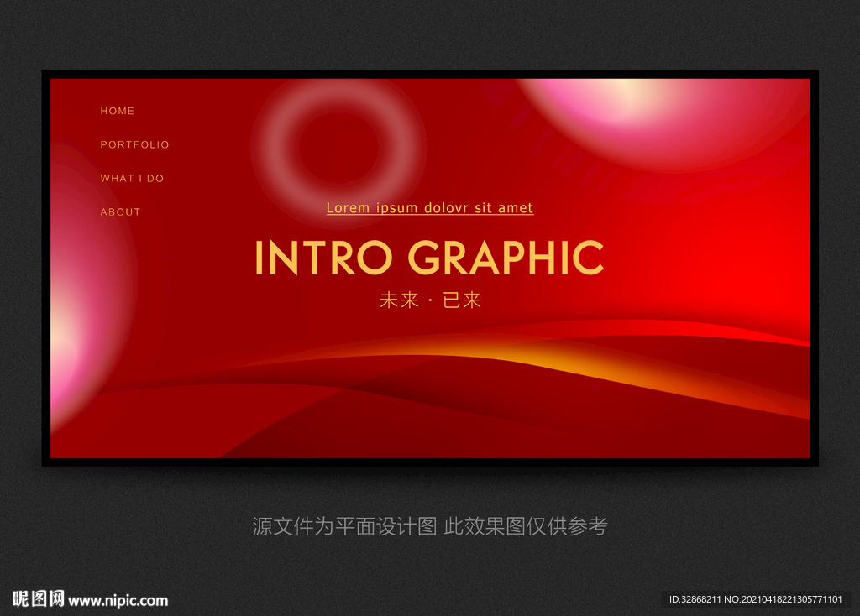Open the PORTFOLIO menu item

(x=134, y=144)
